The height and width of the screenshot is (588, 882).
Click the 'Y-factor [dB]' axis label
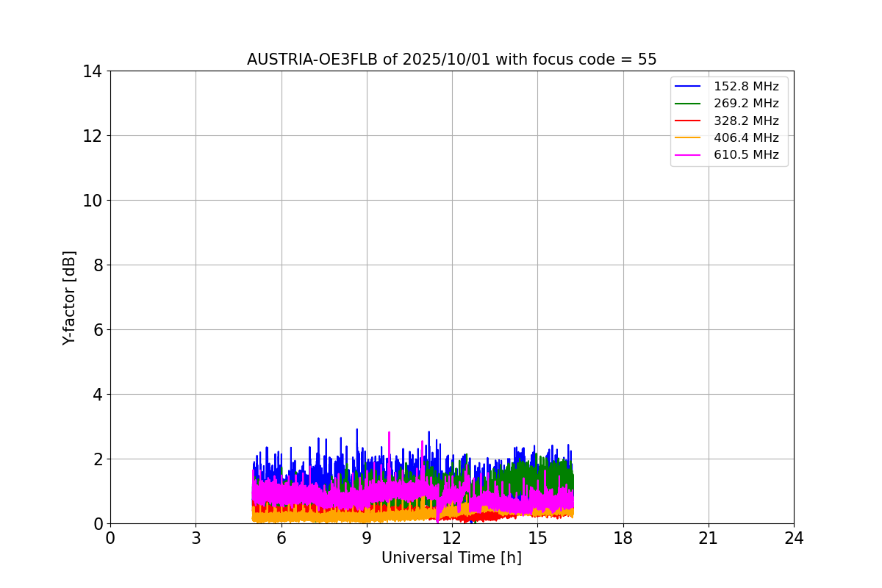point(69,298)
